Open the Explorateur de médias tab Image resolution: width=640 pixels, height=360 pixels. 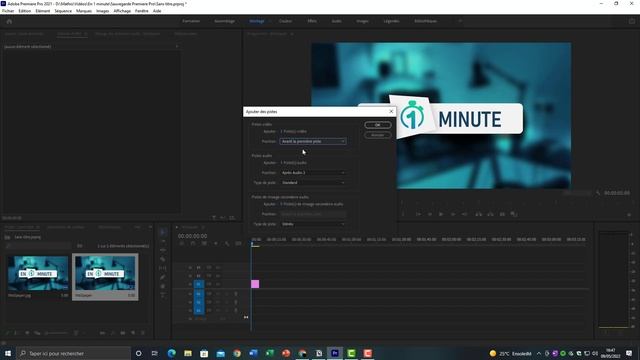coord(66,227)
